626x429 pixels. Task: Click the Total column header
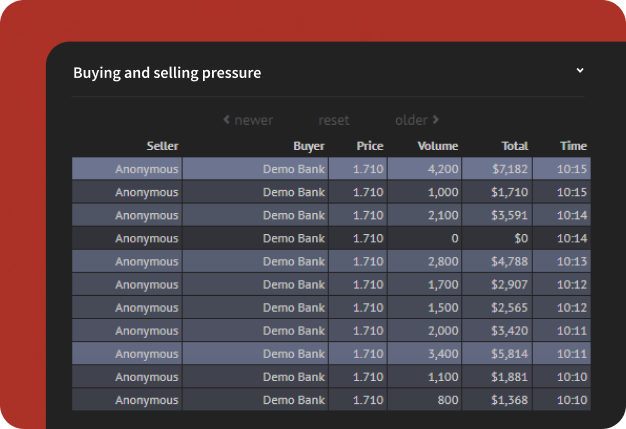514,146
